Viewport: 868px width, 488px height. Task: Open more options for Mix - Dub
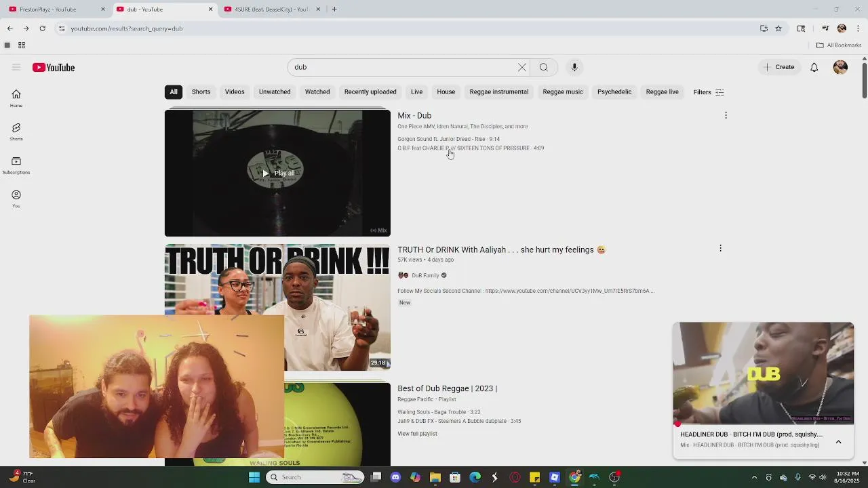tap(726, 115)
